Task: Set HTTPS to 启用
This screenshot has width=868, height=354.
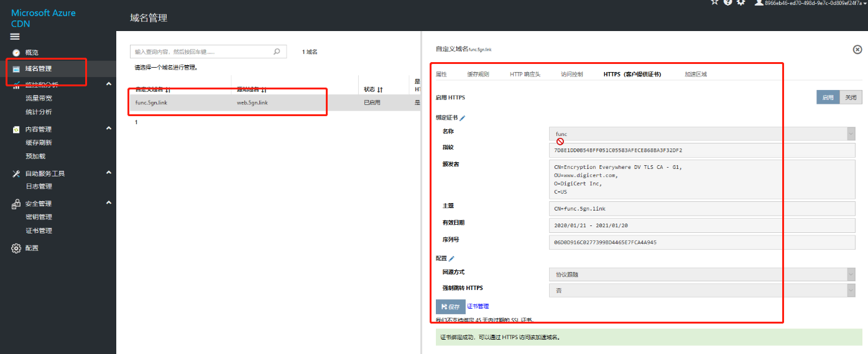Action: [x=828, y=98]
